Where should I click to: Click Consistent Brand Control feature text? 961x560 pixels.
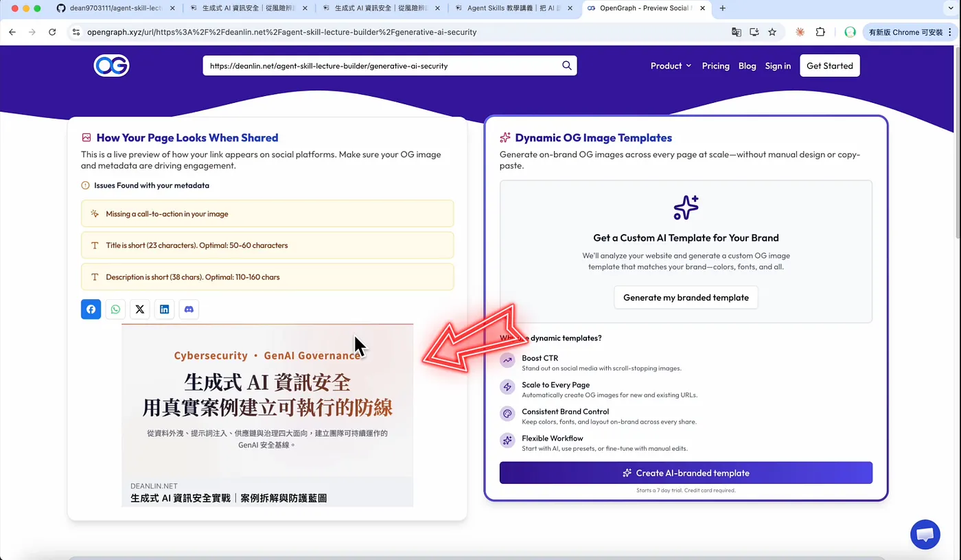coord(565,412)
